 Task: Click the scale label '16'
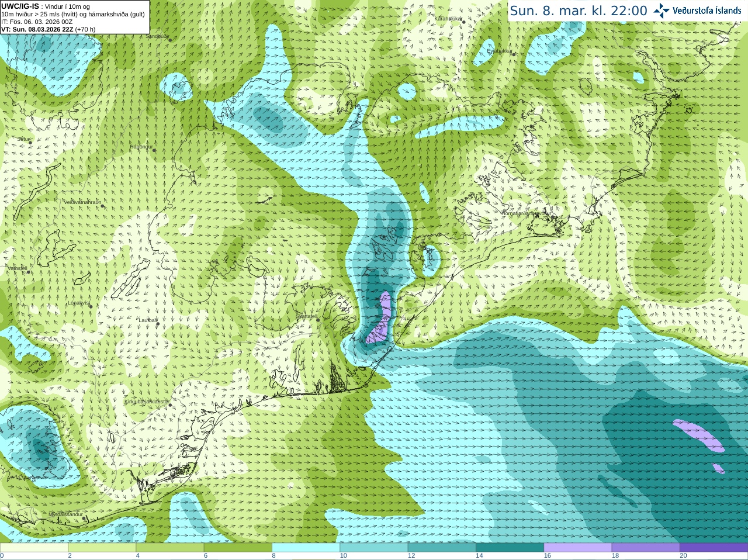tap(547, 556)
